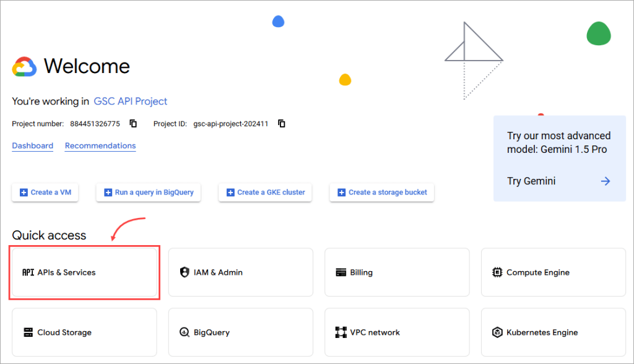Image resolution: width=634 pixels, height=364 pixels.
Task: Click the Google Cloud logo
Action: 24,67
